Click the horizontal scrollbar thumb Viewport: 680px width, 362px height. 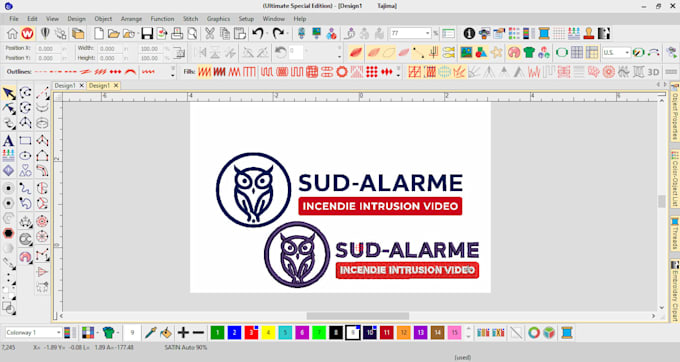(357, 316)
